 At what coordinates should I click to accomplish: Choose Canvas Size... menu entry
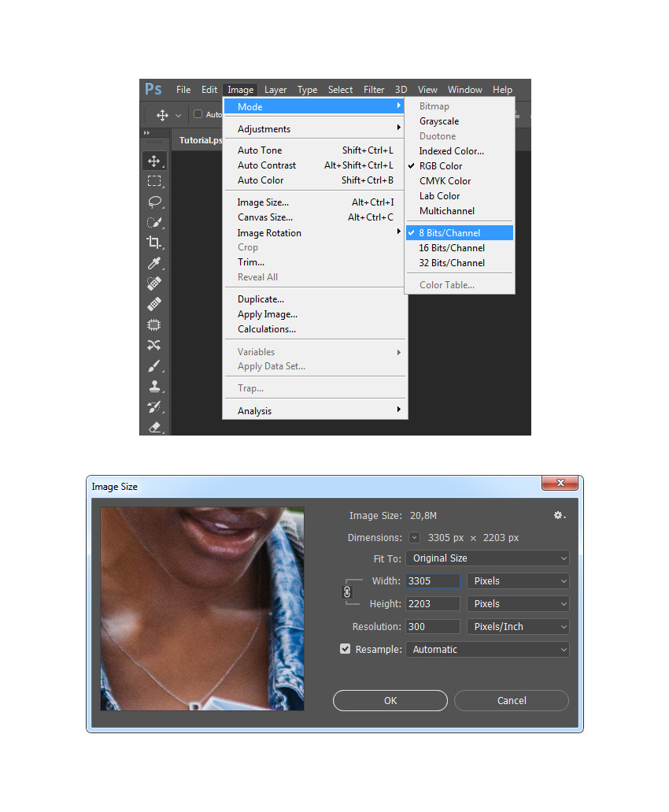315,217
